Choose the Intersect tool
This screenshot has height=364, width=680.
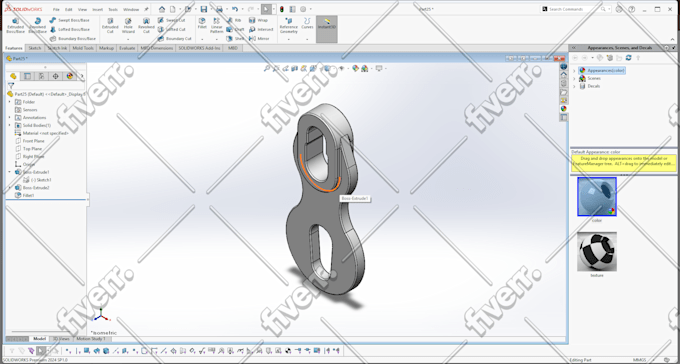click(261, 30)
